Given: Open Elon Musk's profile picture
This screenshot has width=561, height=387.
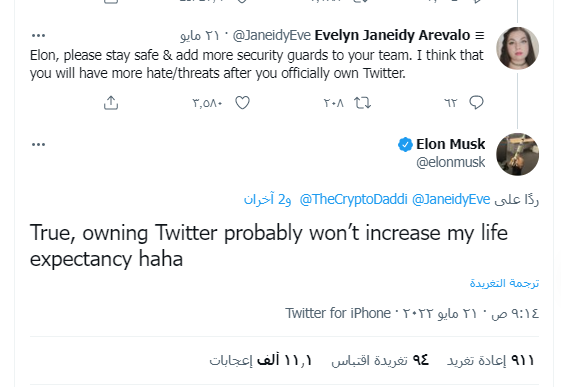Looking at the screenshot, I should [517, 154].
